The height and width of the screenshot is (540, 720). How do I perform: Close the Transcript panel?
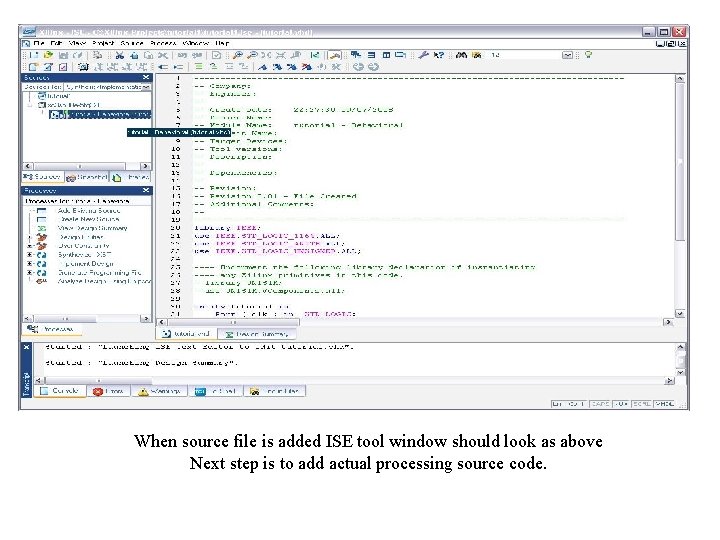coord(27,348)
